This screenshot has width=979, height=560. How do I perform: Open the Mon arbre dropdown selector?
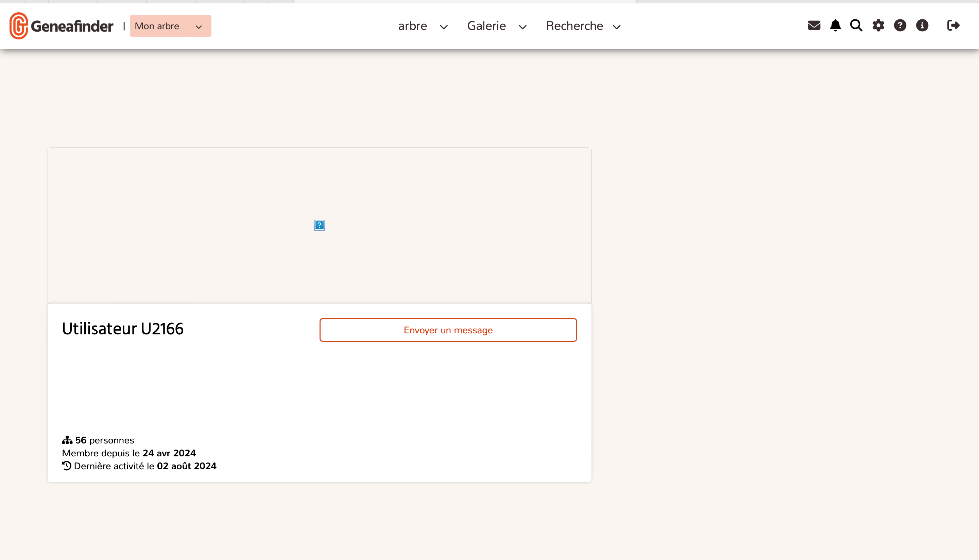[170, 26]
